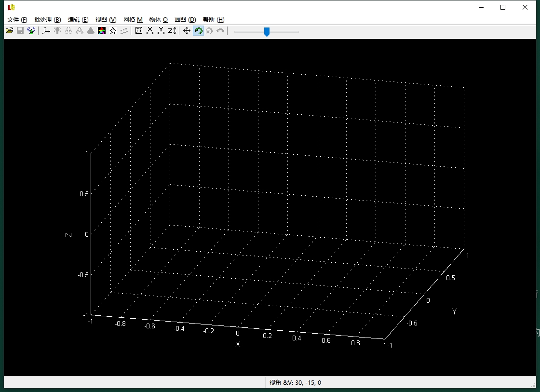
Task: Expand the 网格 M menu
Action: [x=133, y=20]
